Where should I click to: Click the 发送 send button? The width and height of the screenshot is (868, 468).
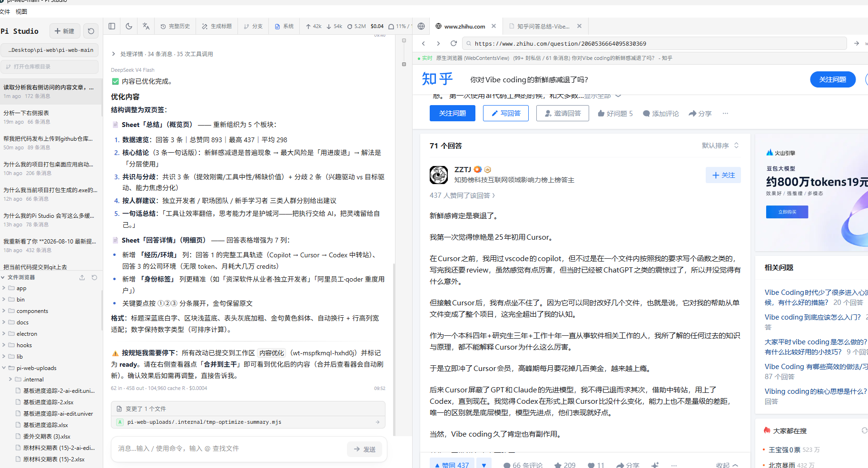coord(365,449)
